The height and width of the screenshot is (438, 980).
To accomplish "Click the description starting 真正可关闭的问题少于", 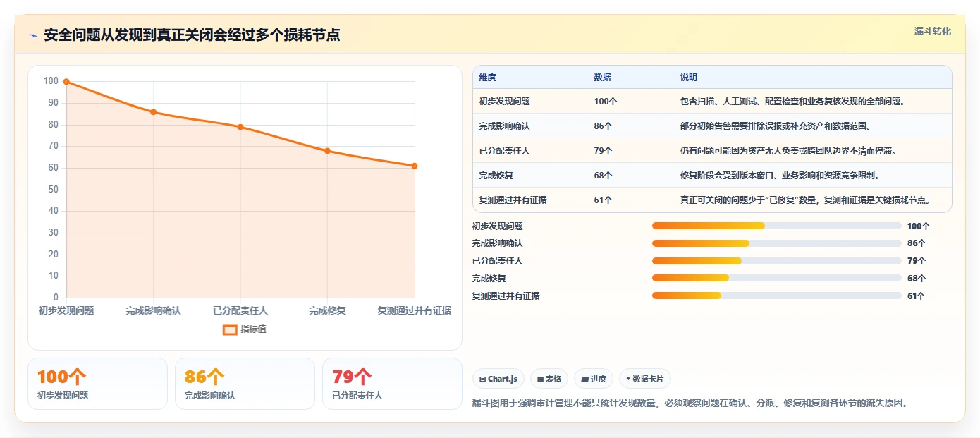I will pyautogui.click(x=806, y=200).
